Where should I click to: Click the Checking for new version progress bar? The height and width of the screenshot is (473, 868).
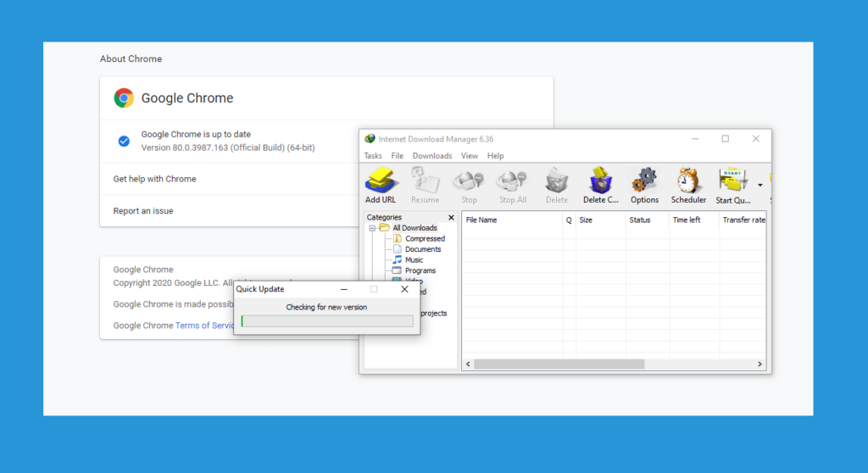[327, 321]
